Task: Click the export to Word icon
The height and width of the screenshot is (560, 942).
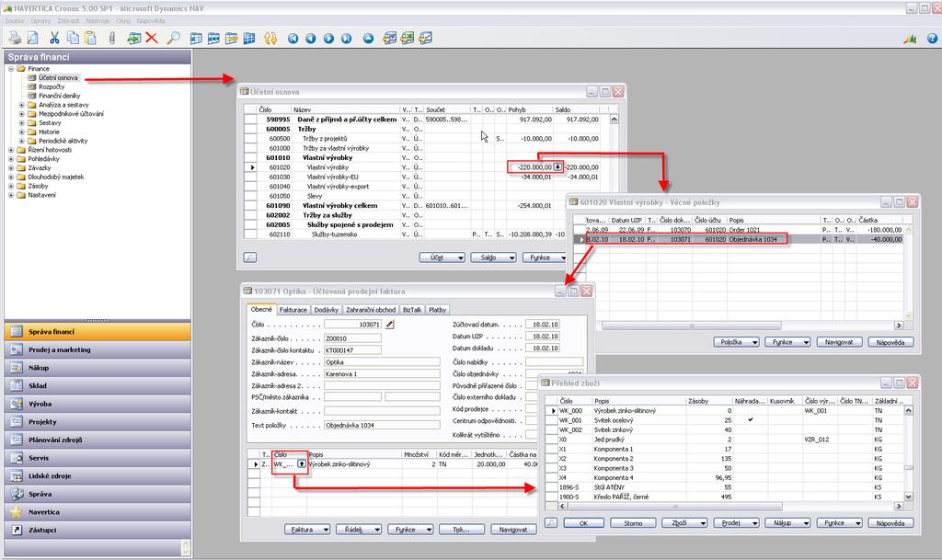Action: (x=389, y=38)
